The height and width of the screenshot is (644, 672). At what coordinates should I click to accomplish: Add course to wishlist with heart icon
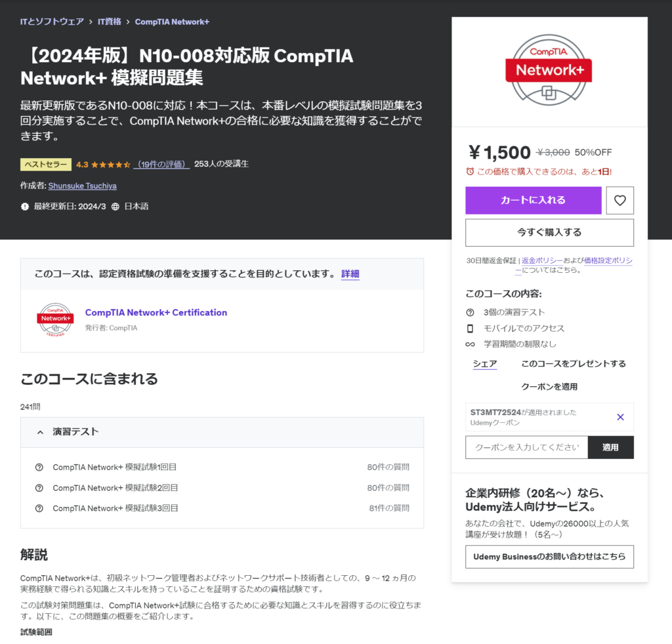pyautogui.click(x=619, y=200)
